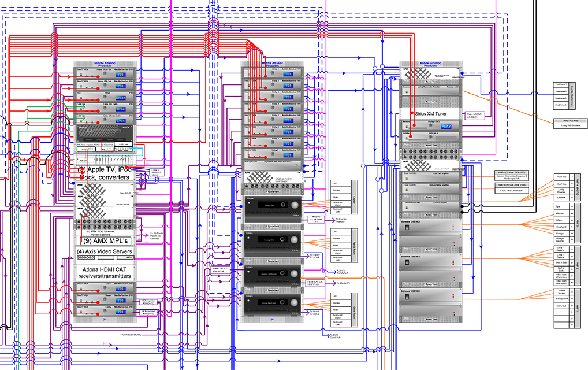Select the Elevator speaker zone cell
Image resolution: width=588 pixels, height=370 pixels.
point(561,197)
